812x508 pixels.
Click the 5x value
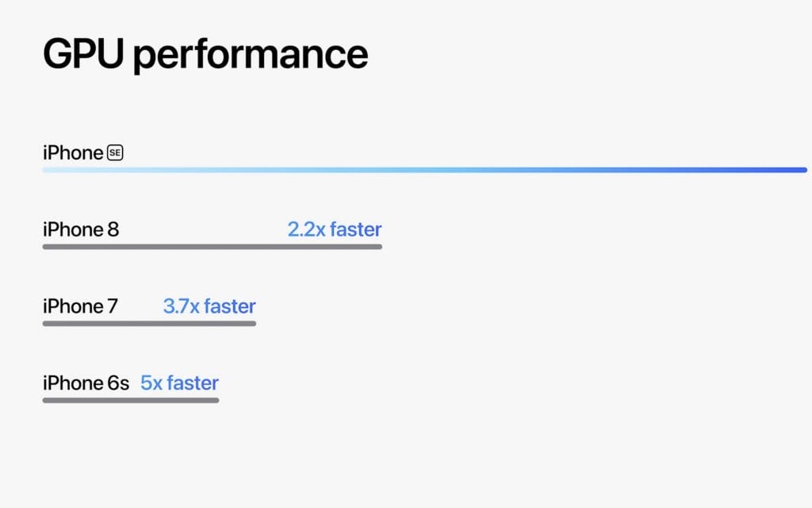tap(151, 383)
